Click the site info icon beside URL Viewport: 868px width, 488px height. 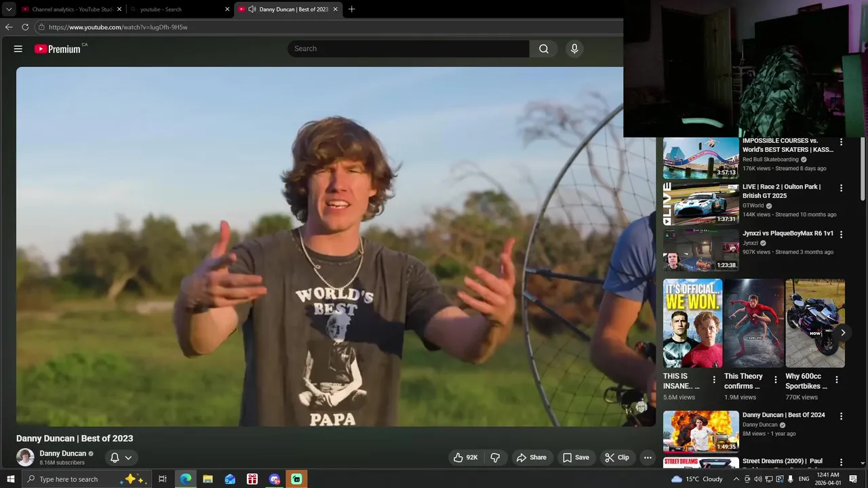pyautogui.click(x=41, y=27)
